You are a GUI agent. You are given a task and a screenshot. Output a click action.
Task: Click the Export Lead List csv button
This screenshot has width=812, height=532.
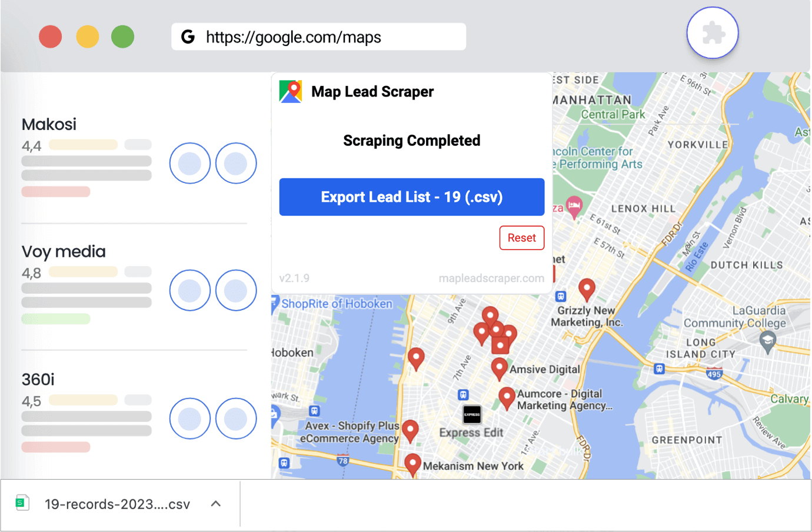coord(411,197)
